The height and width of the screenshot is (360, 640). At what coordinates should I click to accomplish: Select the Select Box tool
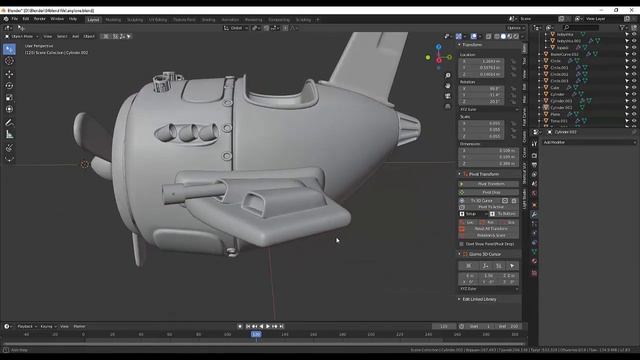pyautogui.click(x=9, y=49)
